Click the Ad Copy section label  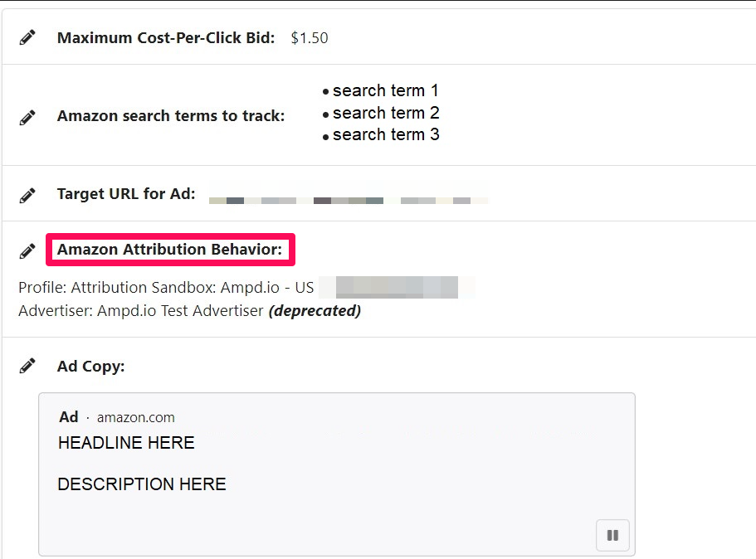click(x=90, y=367)
